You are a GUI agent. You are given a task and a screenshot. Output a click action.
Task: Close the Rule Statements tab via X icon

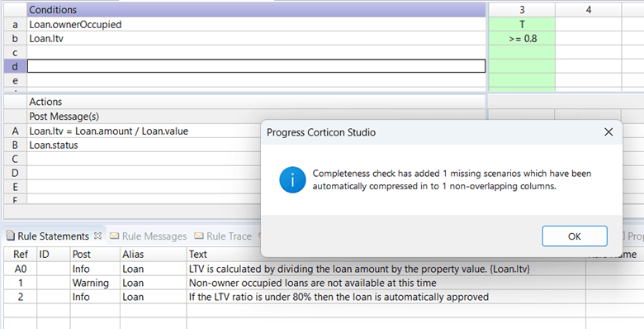click(97, 236)
